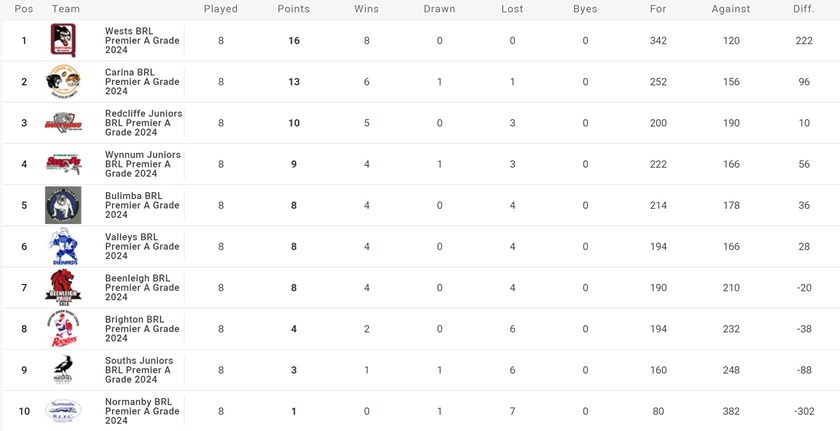Click the Wests team logo
The height and width of the screenshot is (431, 840).
63,41
